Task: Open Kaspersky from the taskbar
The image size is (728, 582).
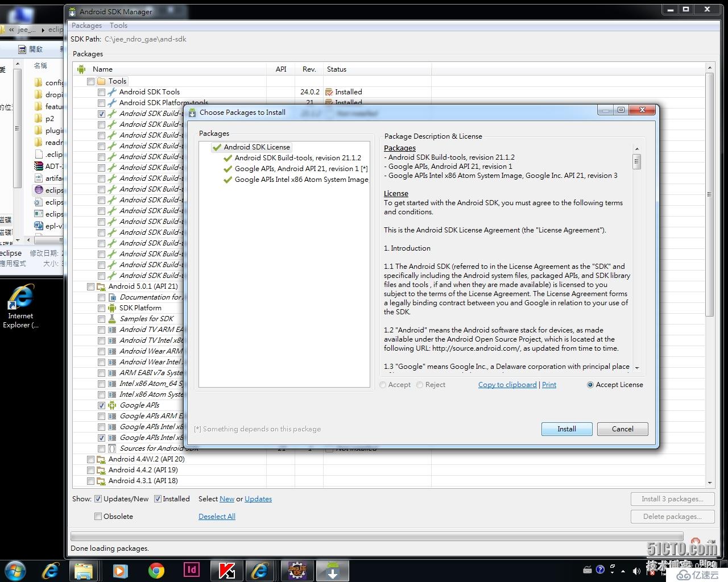Action: (227, 571)
